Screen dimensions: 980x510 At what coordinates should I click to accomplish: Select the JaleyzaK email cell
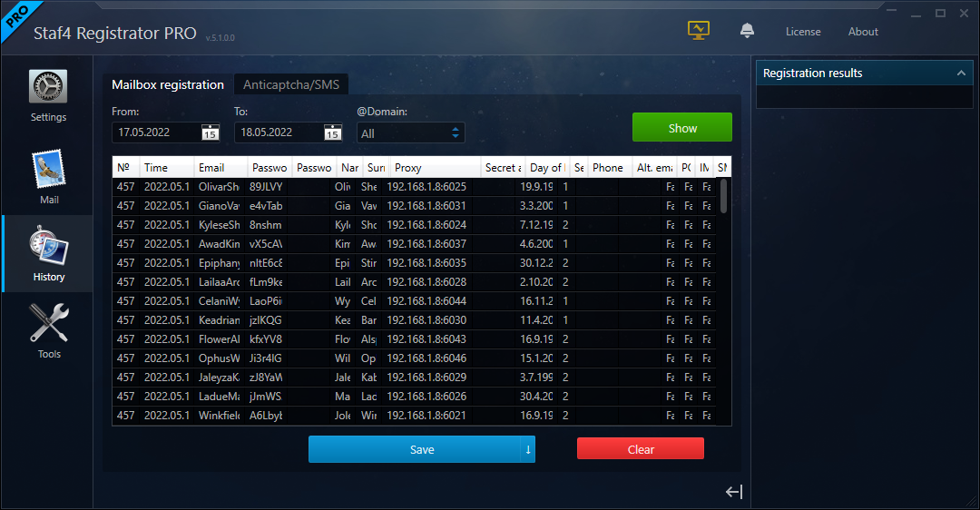pyautogui.click(x=219, y=378)
